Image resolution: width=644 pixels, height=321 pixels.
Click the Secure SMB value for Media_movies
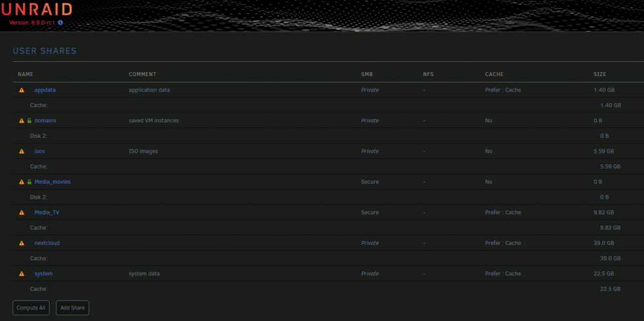pos(370,182)
